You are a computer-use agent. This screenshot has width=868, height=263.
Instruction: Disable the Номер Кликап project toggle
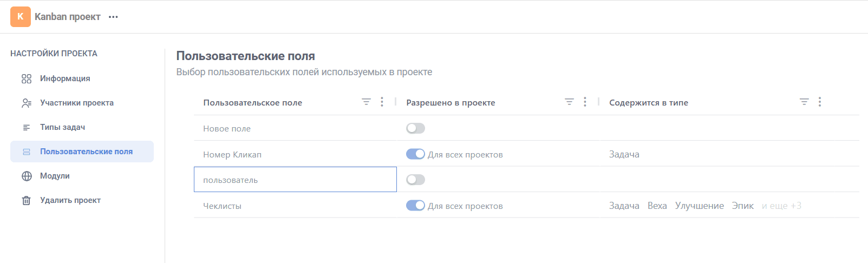coord(415,154)
